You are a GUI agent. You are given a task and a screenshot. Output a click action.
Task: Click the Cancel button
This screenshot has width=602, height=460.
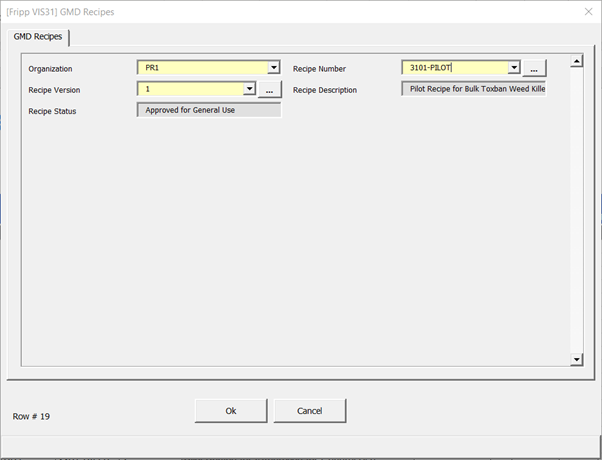(x=309, y=411)
